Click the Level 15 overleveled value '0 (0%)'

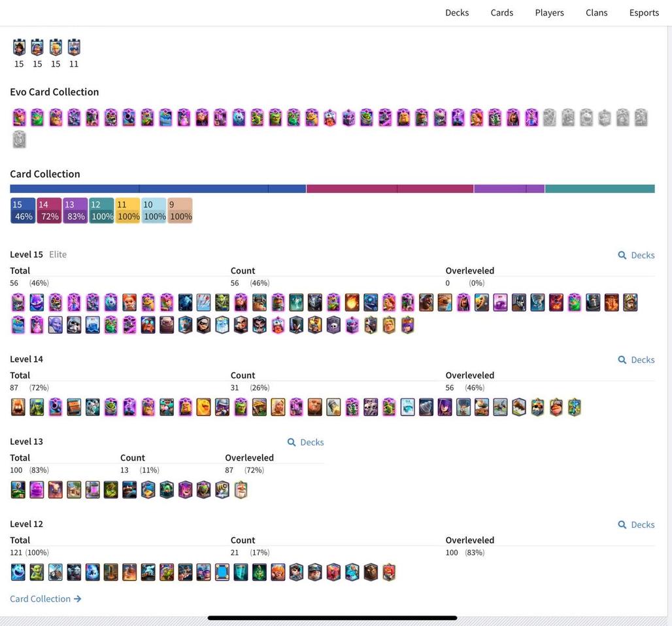tap(465, 283)
